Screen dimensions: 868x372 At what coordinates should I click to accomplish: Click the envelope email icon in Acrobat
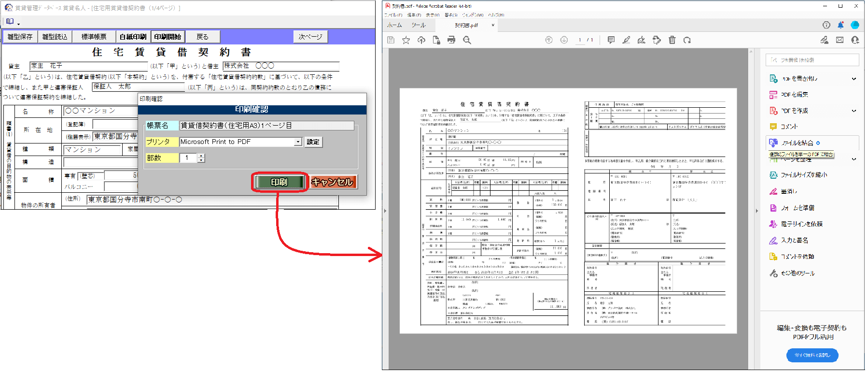tap(840, 40)
